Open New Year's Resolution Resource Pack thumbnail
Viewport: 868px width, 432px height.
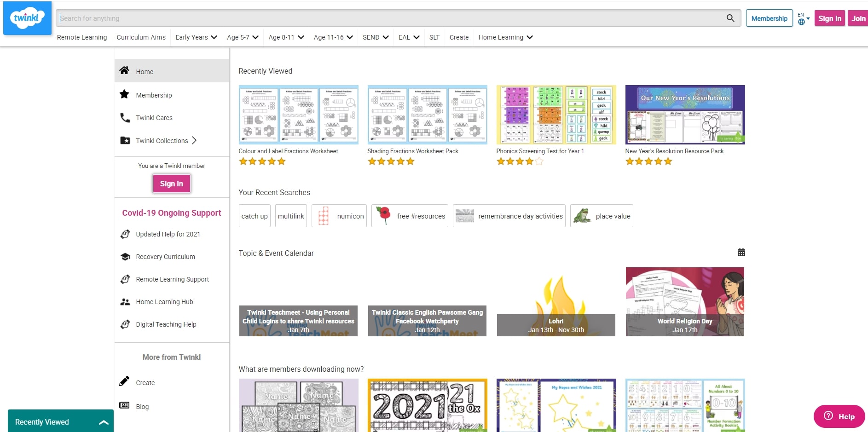pos(685,115)
